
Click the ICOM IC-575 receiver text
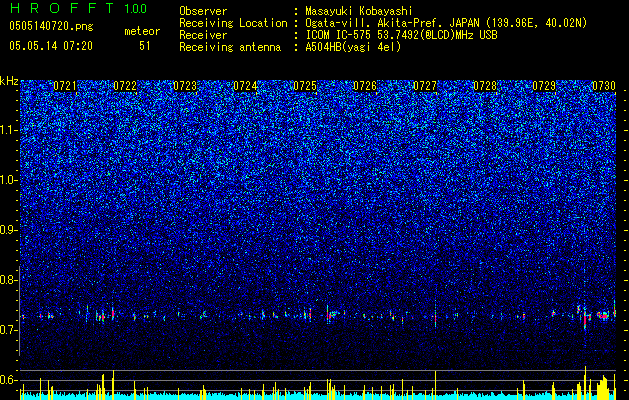tap(401, 35)
